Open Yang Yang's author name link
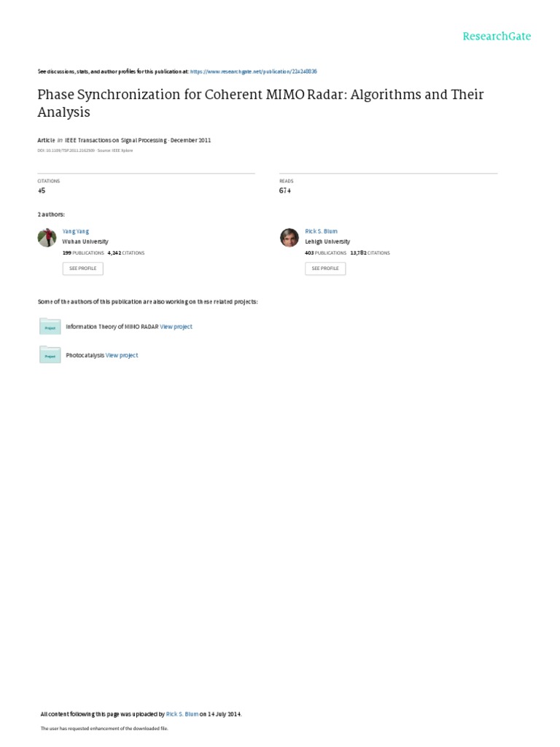Screen dimensions: 560x747 click(x=76, y=231)
